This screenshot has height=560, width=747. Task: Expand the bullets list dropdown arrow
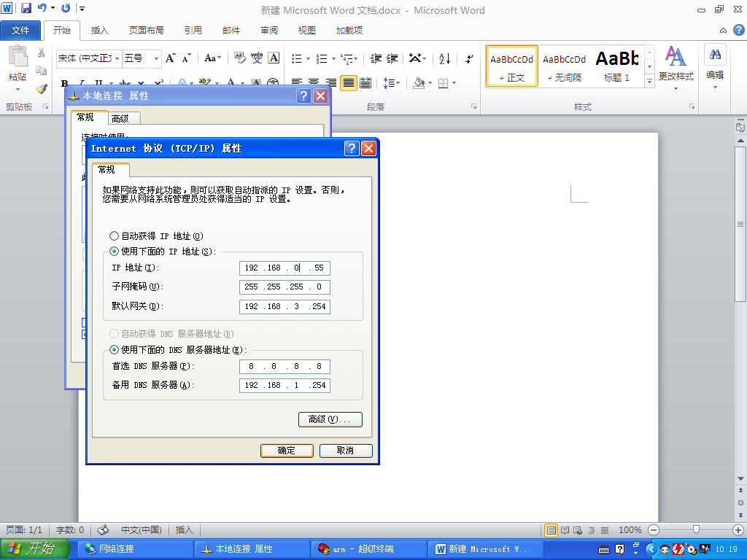(x=308, y=58)
